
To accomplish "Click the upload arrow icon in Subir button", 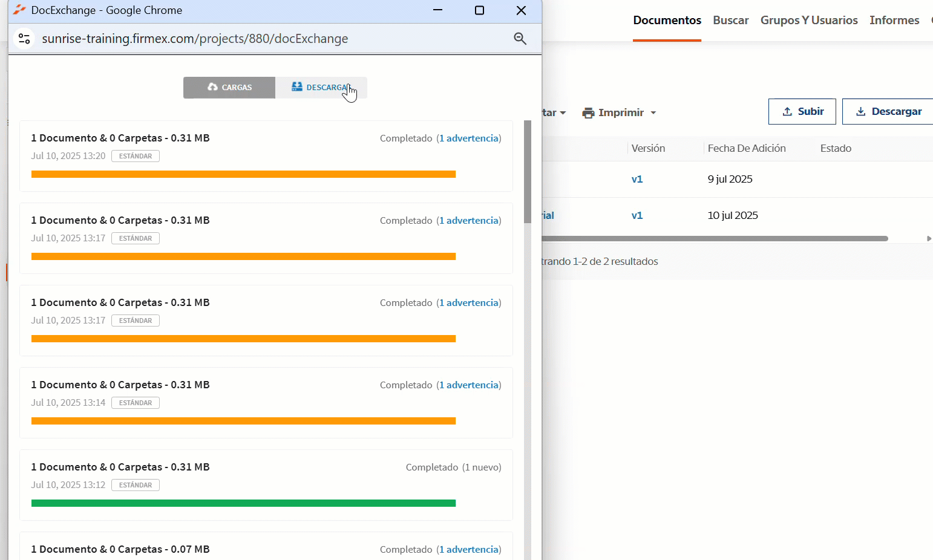I will click(x=787, y=112).
